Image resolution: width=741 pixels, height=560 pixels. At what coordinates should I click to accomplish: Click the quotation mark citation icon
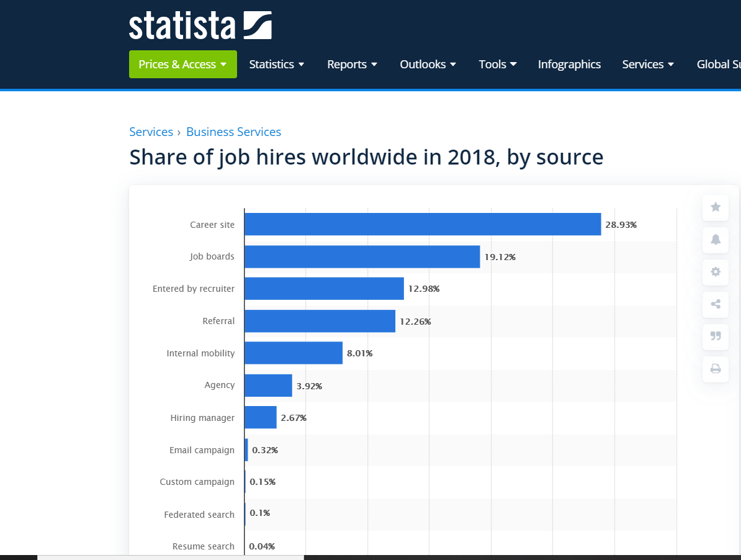(716, 336)
